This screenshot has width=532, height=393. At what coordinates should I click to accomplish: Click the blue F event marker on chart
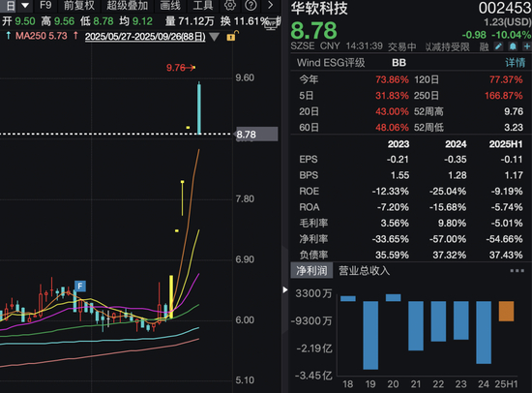pyautogui.click(x=80, y=286)
